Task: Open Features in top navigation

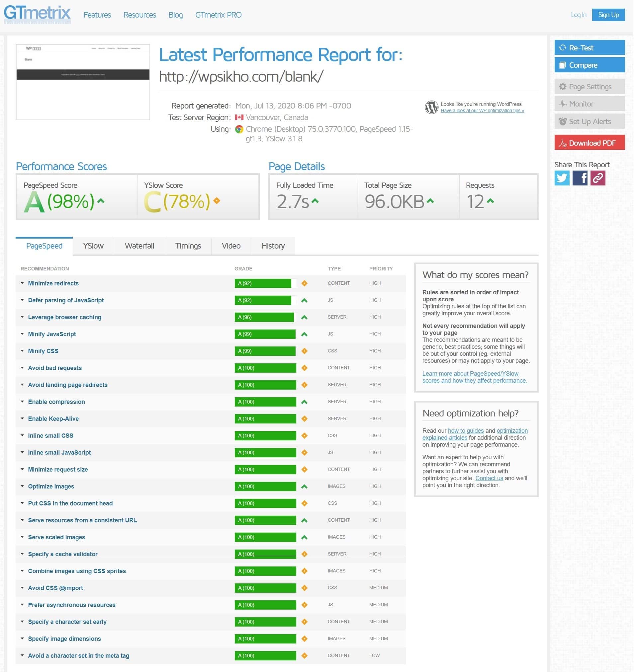Action: (x=97, y=15)
